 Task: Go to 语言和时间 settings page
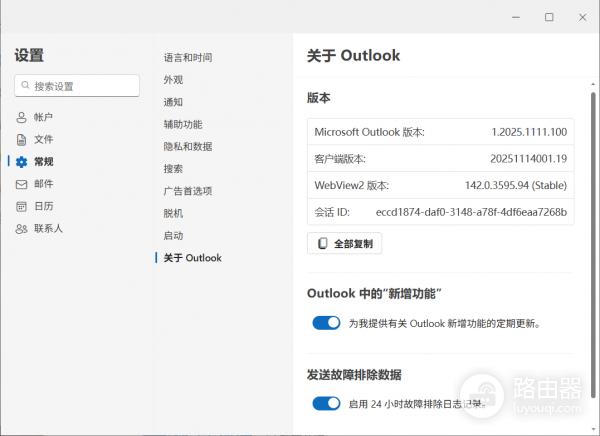pos(188,57)
